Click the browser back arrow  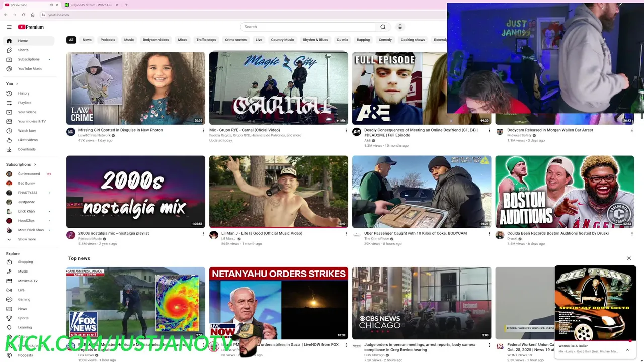click(x=6, y=15)
